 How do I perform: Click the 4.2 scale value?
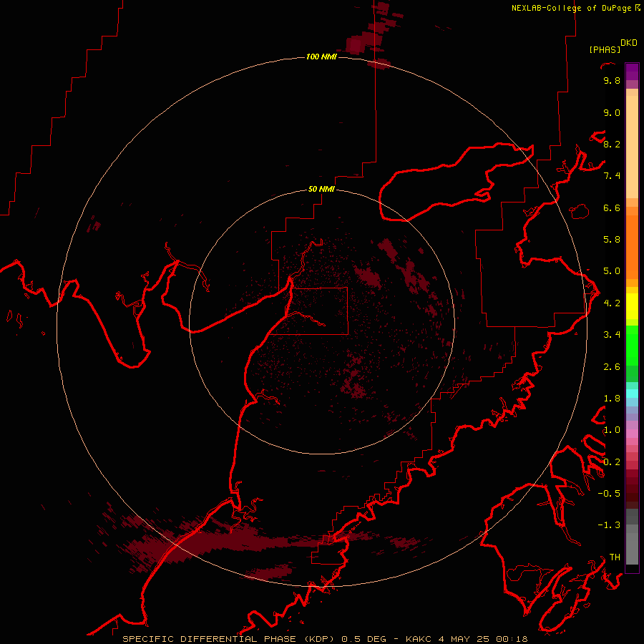[x=612, y=303]
